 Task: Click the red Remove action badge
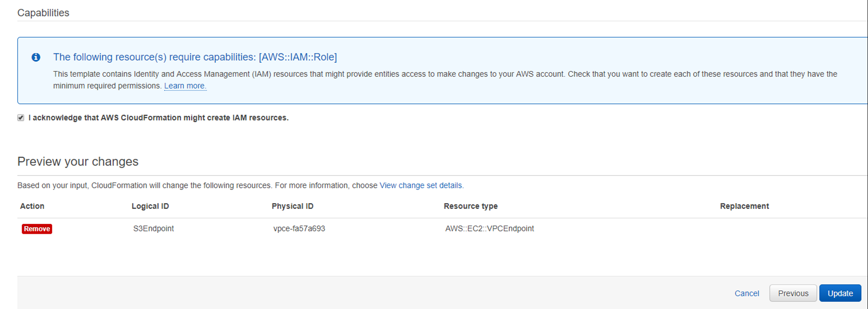37,229
